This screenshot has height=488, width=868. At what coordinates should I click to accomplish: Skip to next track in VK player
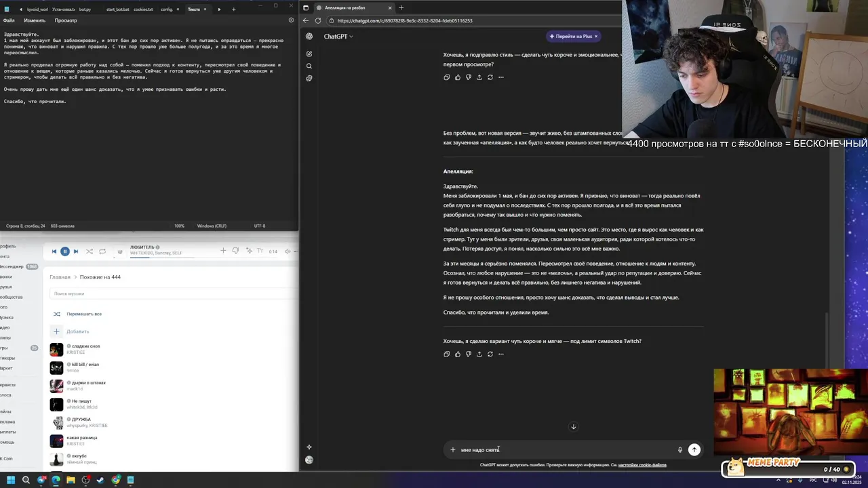point(76,251)
